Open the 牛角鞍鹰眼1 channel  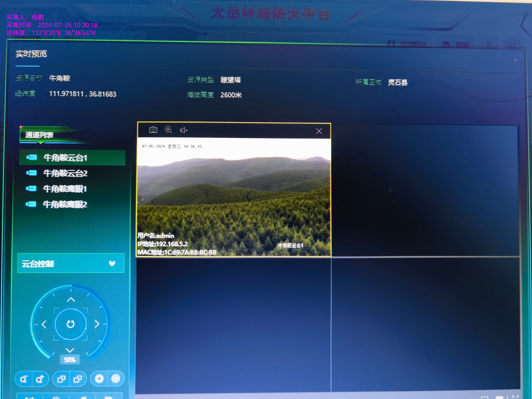(x=65, y=189)
